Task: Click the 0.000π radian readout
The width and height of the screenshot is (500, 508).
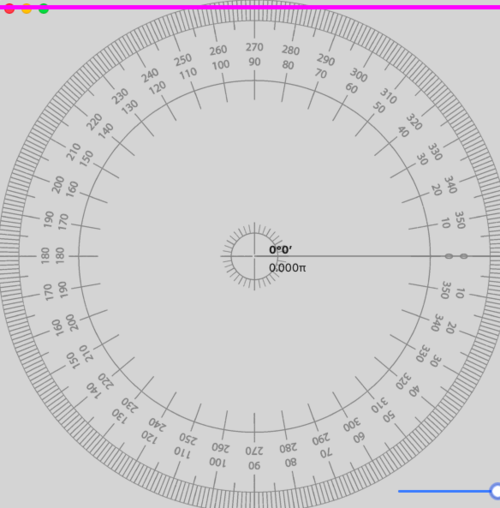Action: [287, 268]
